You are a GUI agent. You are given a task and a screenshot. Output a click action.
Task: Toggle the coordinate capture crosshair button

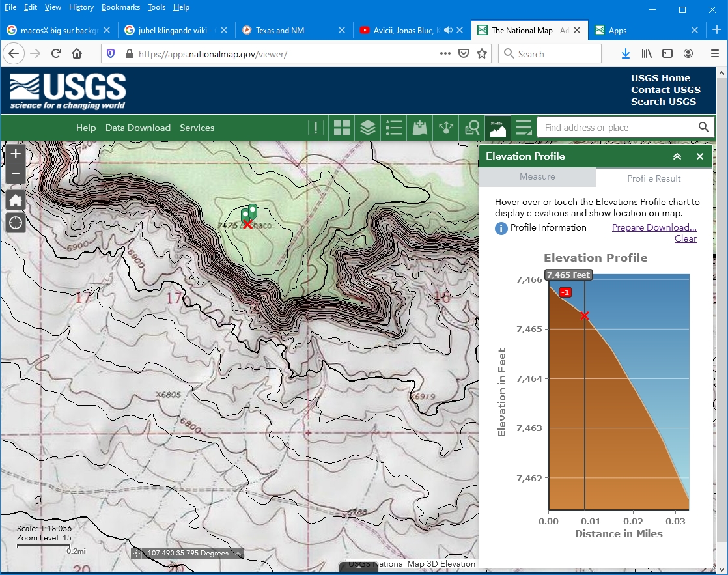136,554
